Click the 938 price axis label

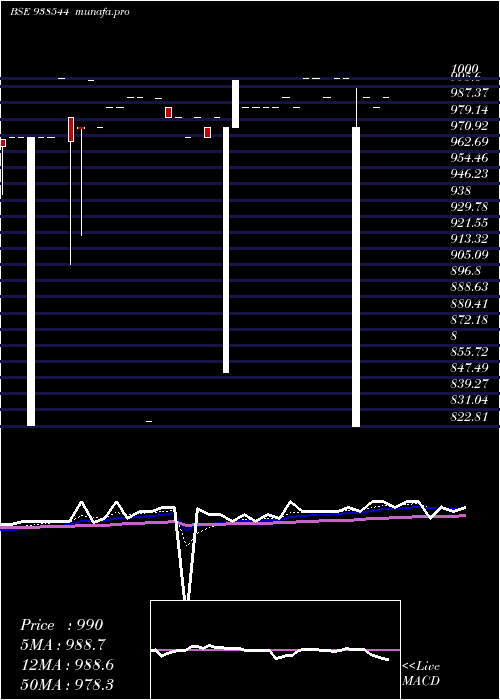coord(461,190)
